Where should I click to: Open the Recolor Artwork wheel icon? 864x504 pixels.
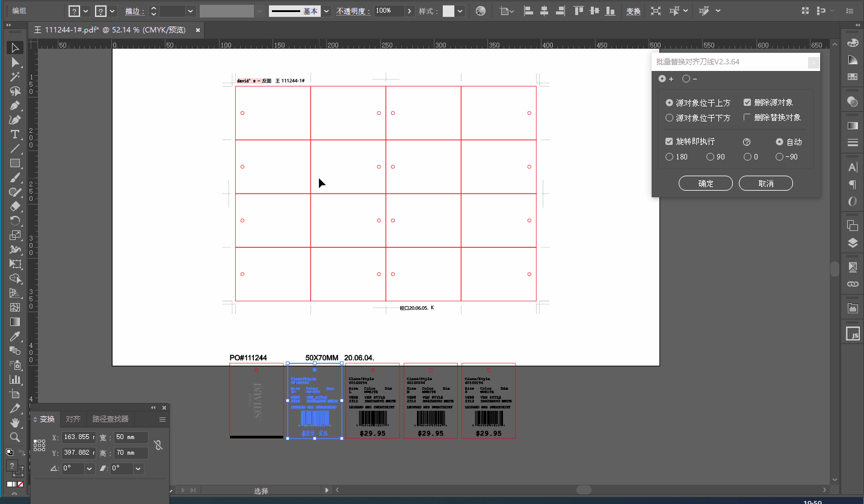point(480,11)
